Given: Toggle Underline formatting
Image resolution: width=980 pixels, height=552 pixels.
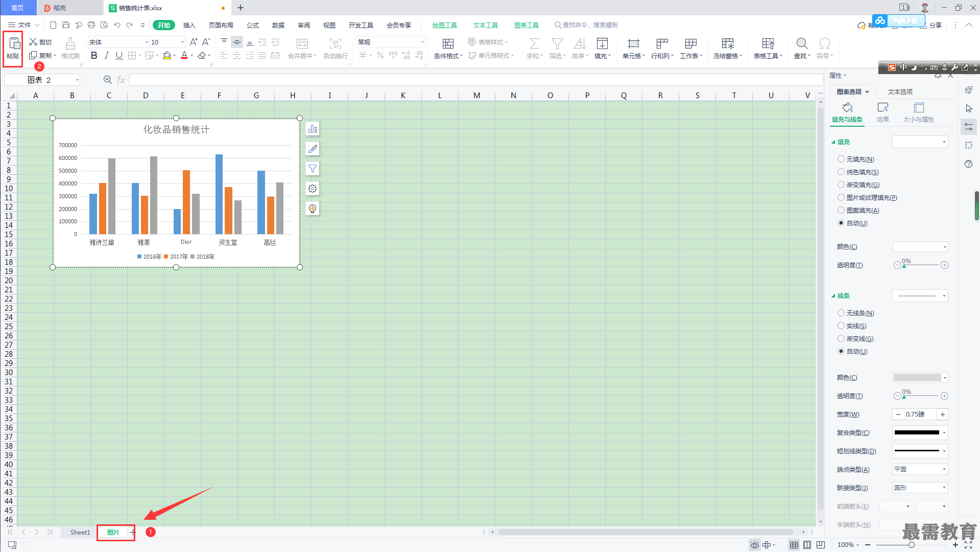Looking at the screenshot, I should point(119,55).
